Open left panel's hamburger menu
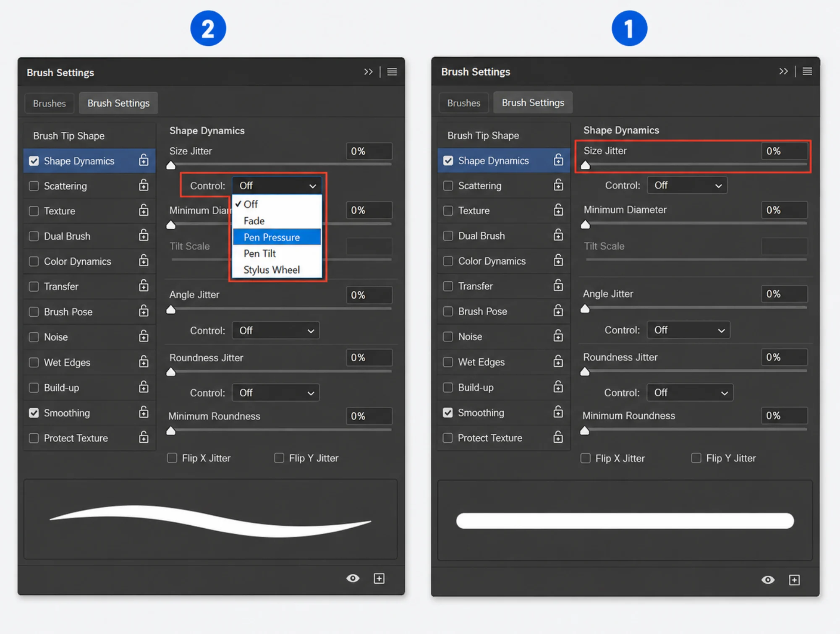Screen dimensions: 840x634 [x=392, y=72]
